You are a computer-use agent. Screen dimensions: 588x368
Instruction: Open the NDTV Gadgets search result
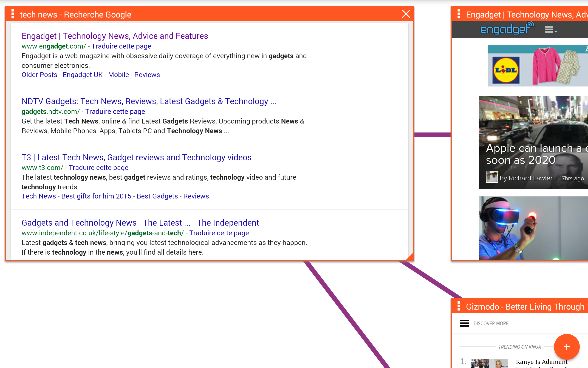[x=149, y=101]
